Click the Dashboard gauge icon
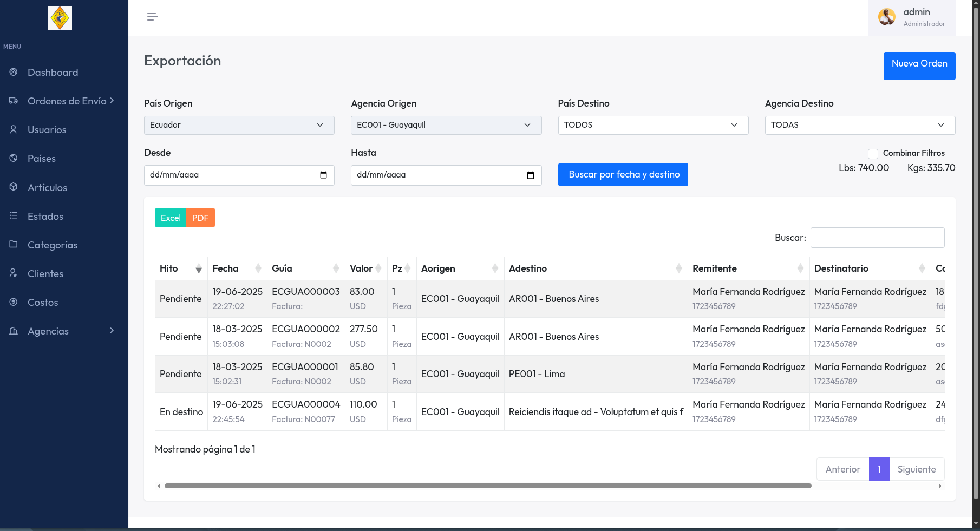This screenshot has width=980, height=531. (x=14, y=72)
